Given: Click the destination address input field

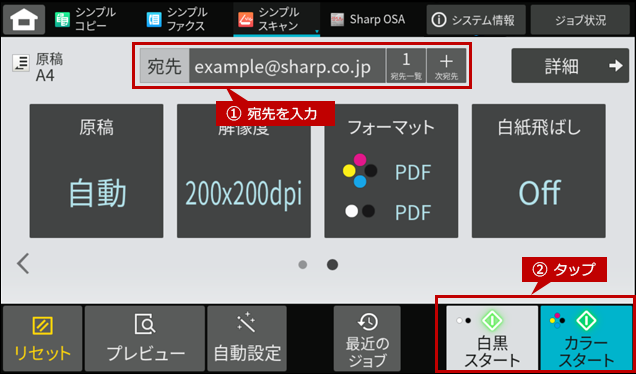Looking at the screenshot, I should point(287,66).
